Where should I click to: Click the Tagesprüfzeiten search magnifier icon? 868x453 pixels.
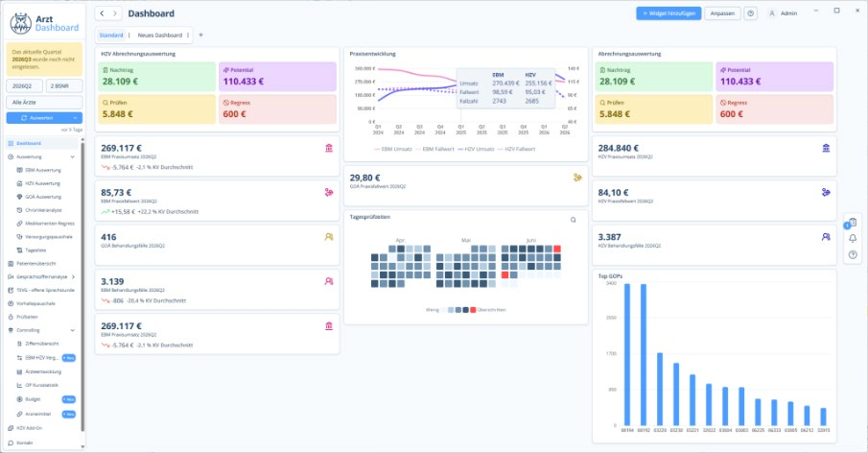point(573,220)
